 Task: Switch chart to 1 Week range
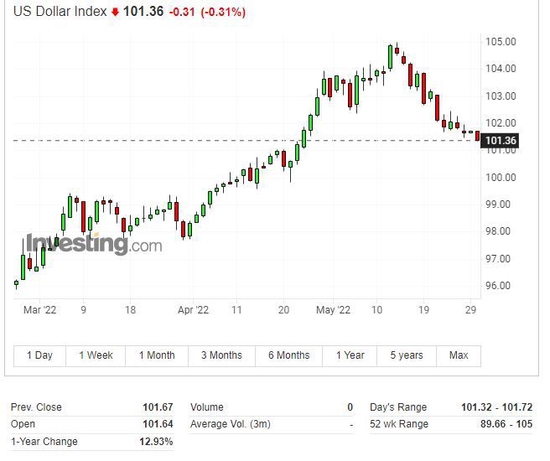tap(95, 355)
